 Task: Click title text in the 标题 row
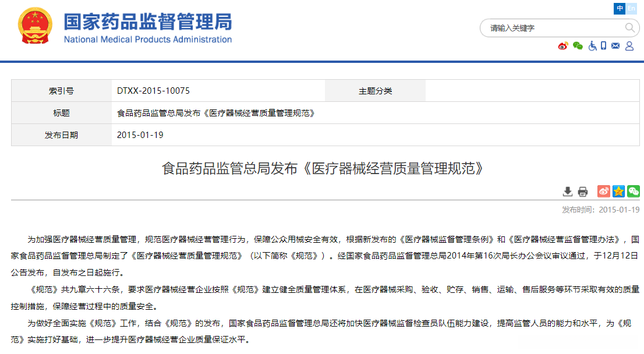click(217, 113)
